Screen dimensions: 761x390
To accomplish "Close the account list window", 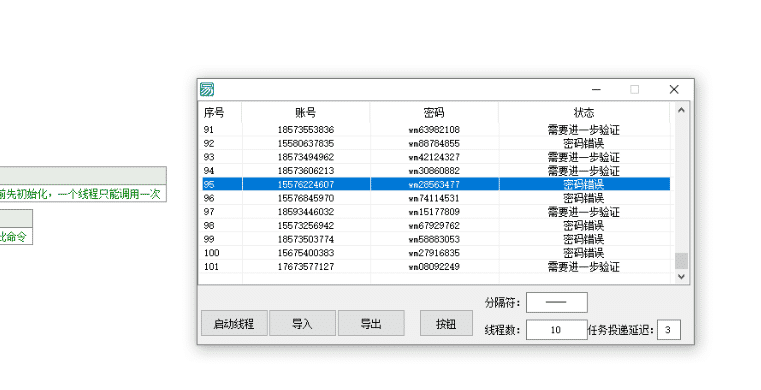I will coord(674,89).
